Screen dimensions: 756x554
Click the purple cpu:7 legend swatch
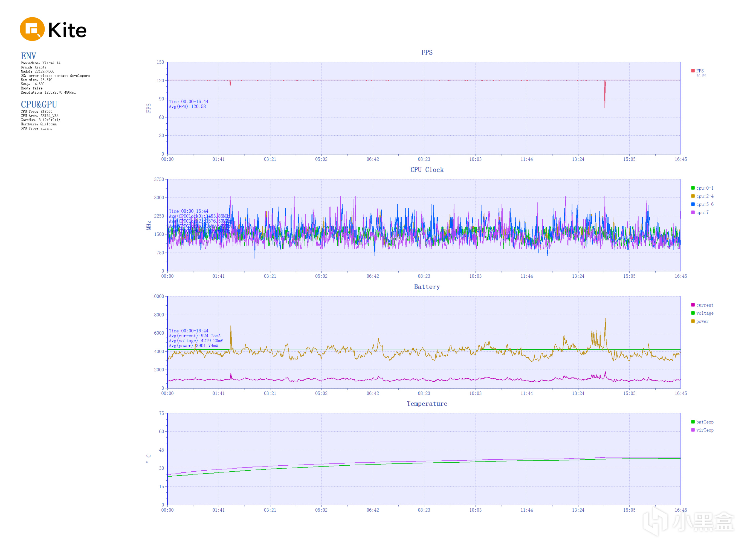[693, 212]
